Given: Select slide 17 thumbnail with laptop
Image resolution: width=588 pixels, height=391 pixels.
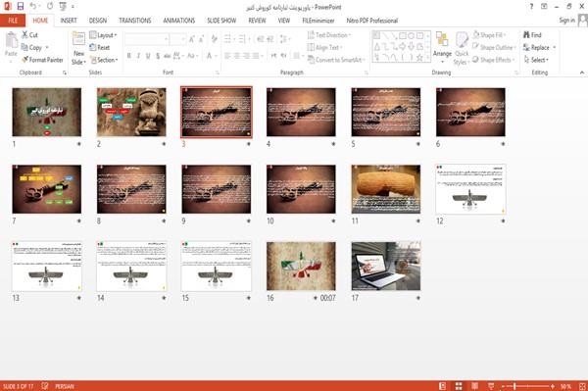Looking at the screenshot, I should click(x=386, y=266).
